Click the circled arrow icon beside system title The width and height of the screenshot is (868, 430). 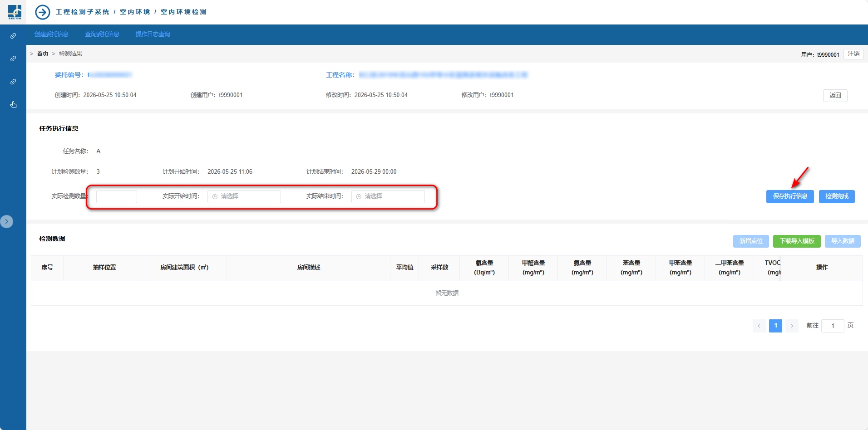43,12
